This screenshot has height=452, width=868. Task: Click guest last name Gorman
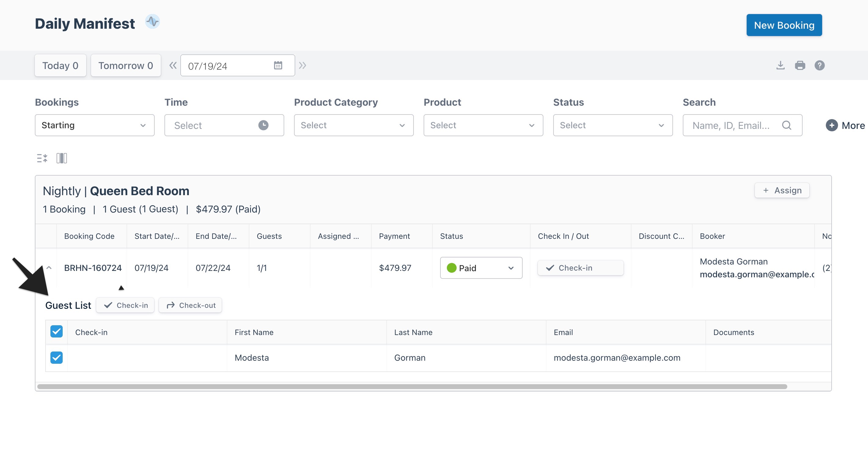pos(410,358)
